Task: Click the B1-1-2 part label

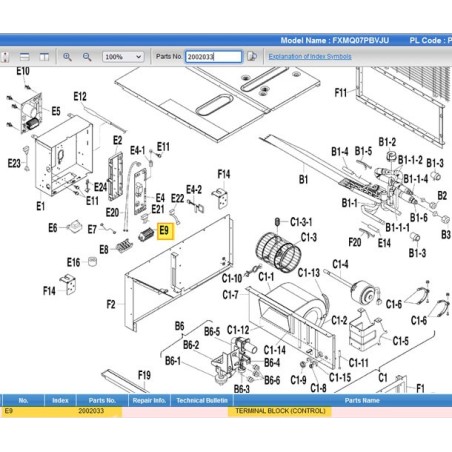Action: click(410, 160)
